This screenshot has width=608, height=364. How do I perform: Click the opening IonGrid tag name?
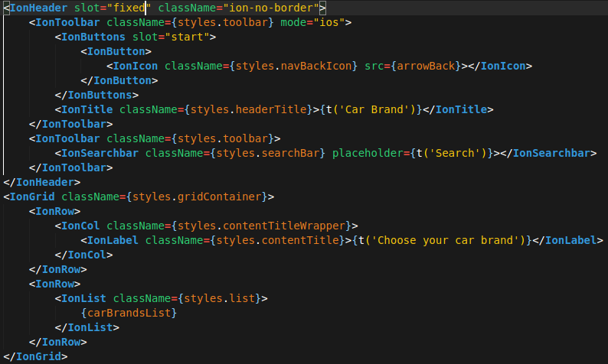tap(32, 197)
